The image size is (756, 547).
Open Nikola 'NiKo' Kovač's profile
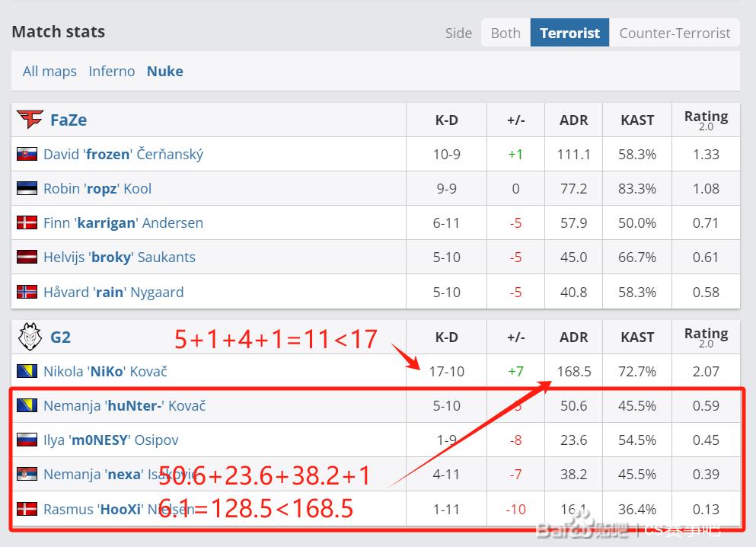pyautogui.click(x=106, y=372)
